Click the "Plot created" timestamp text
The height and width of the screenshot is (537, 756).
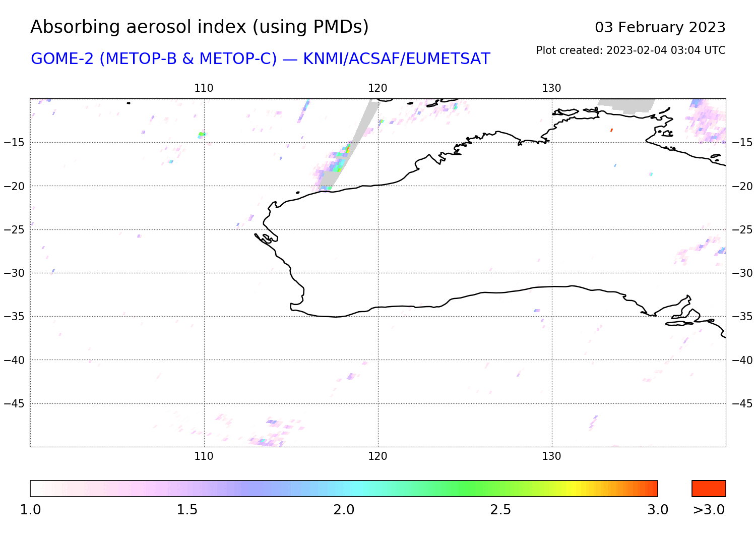[631, 50]
